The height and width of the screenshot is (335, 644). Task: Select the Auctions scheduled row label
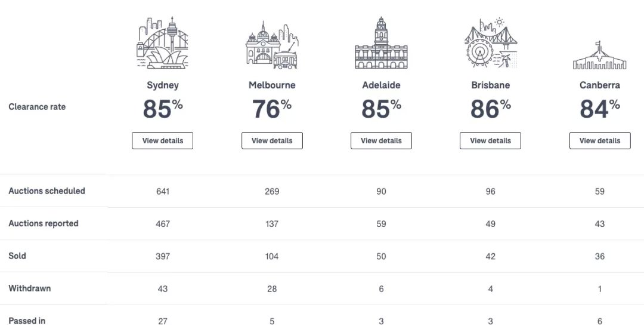tap(47, 191)
